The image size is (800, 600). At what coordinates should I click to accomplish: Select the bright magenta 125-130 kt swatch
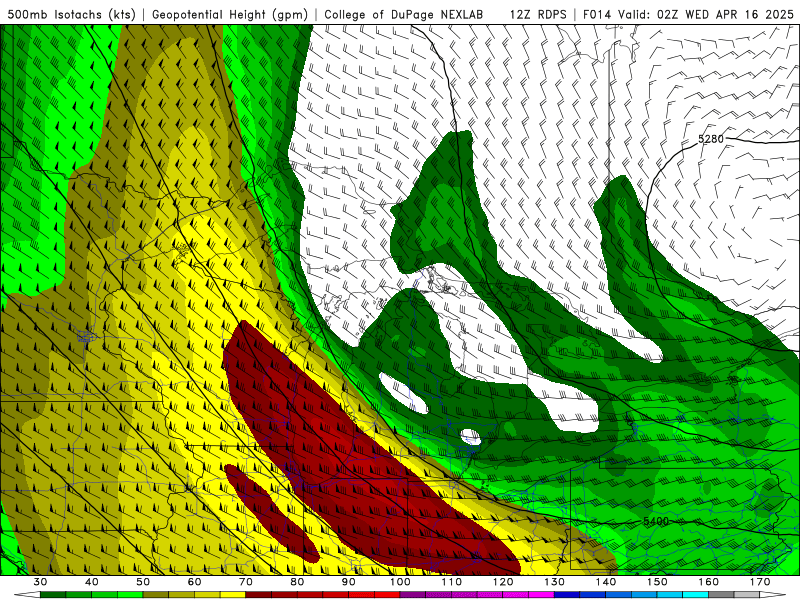pos(541,595)
